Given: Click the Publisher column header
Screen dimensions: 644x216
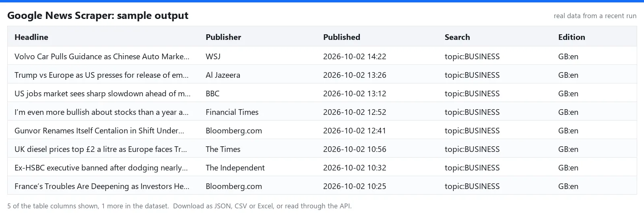Looking at the screenshot, I should coord(223,37).
